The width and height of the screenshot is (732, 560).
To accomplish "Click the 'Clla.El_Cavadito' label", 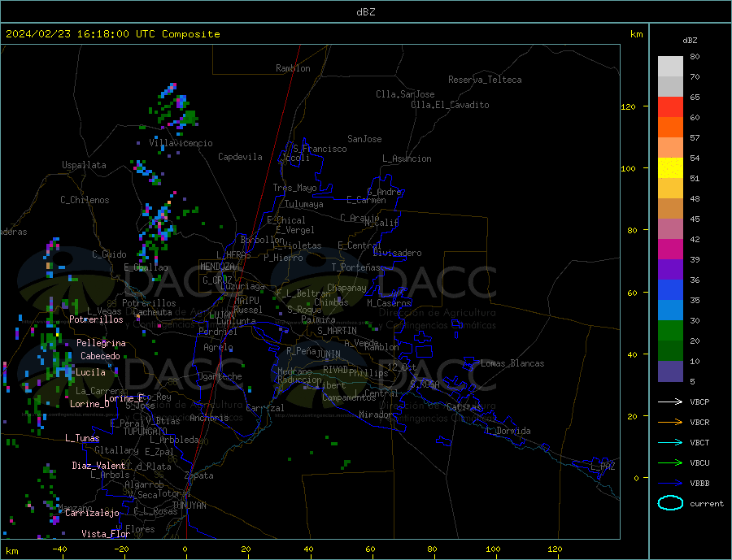I will click(450, 105).
